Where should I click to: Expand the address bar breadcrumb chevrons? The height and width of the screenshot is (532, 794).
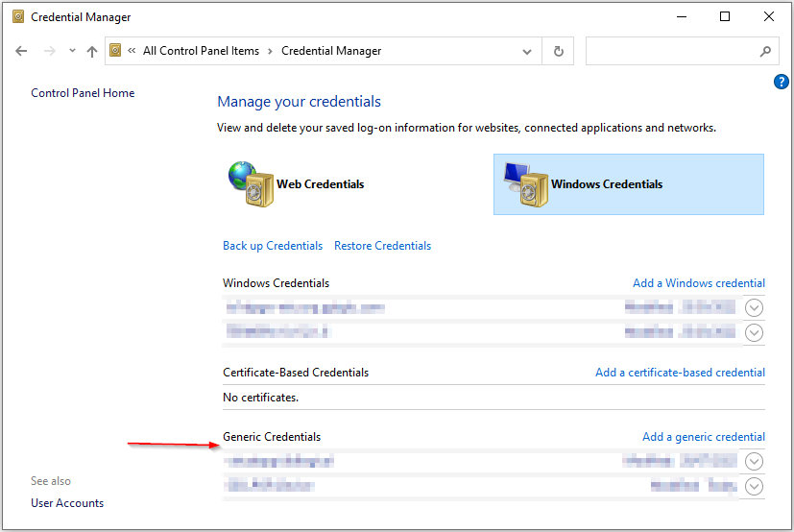pyautogui.click(x=132, y=51)
